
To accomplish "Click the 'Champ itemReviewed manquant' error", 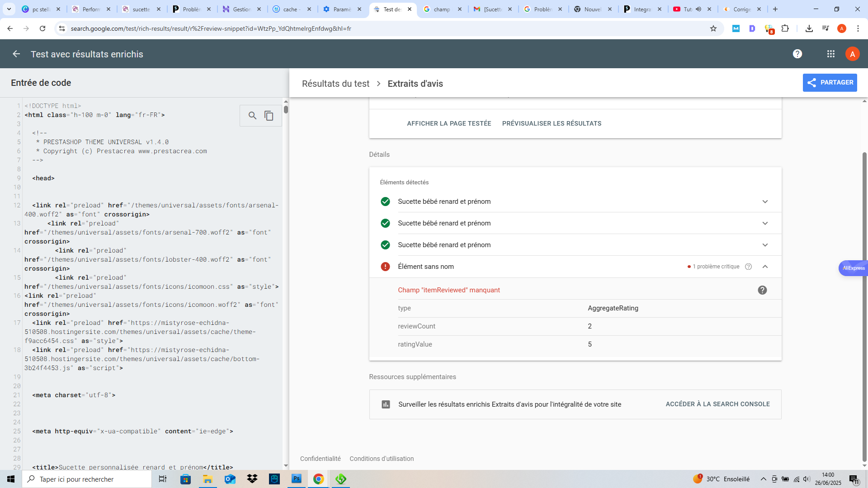I will [x=449, y=290].
